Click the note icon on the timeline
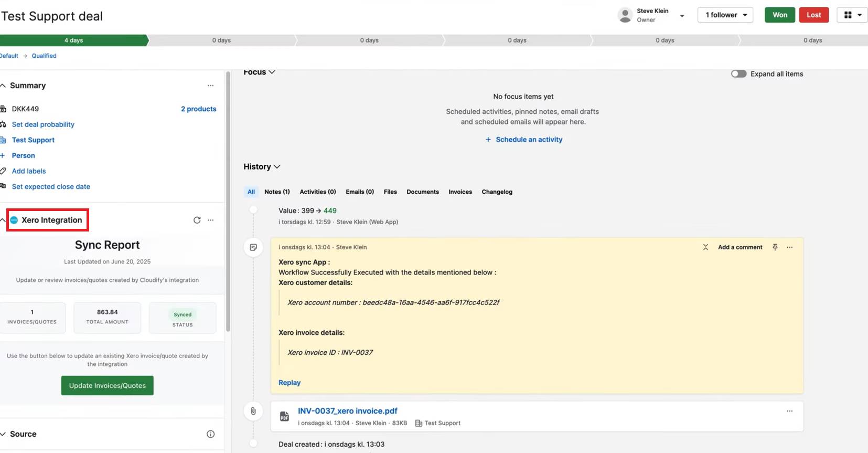This screenshot has height=453, width=868. tap(253, 247)
